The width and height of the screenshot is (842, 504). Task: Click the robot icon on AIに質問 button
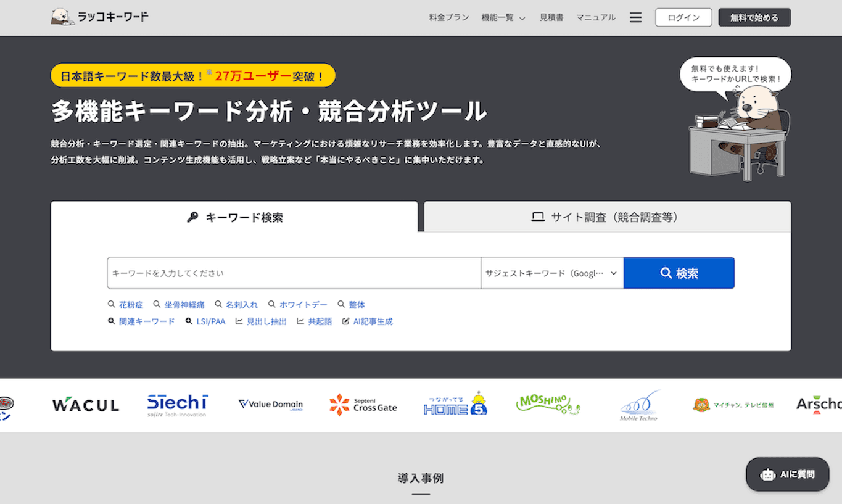[x=767, y=474]
